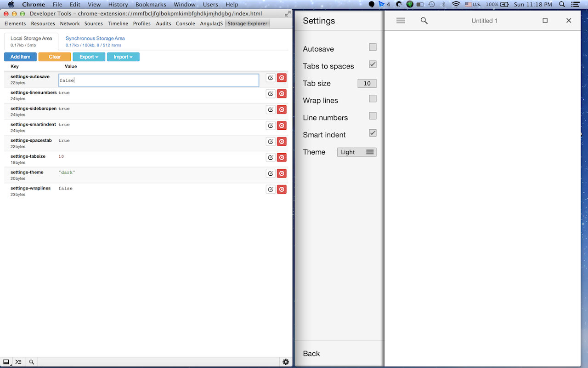Click the Tab size number field
Viewport: 588px width, 368px height.
[367, 83]
